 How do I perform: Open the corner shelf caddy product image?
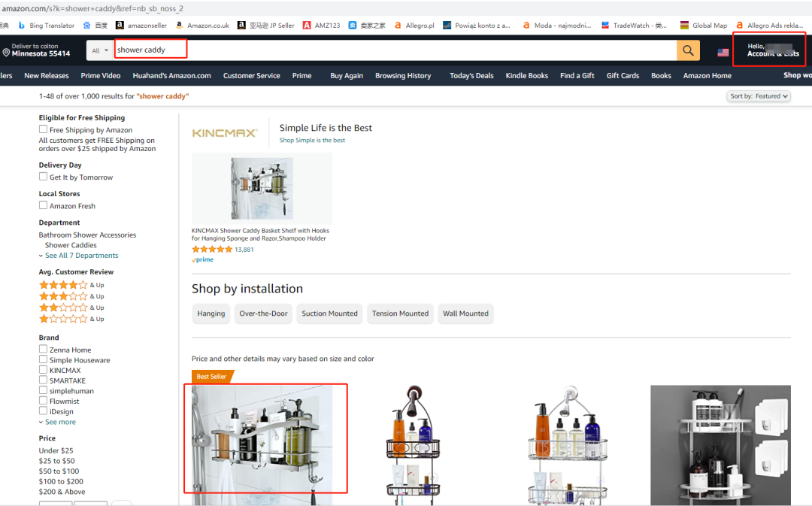tap(720, 445)
